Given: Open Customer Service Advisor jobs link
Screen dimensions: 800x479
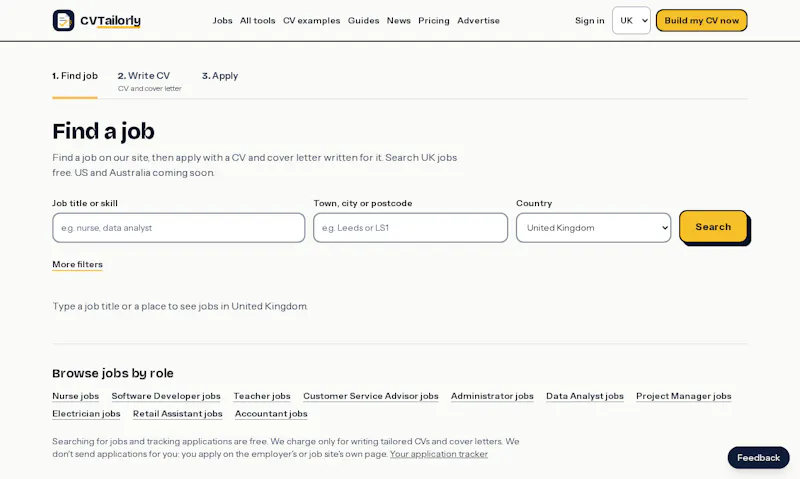Looking at the screenshot, I should 371,396.
